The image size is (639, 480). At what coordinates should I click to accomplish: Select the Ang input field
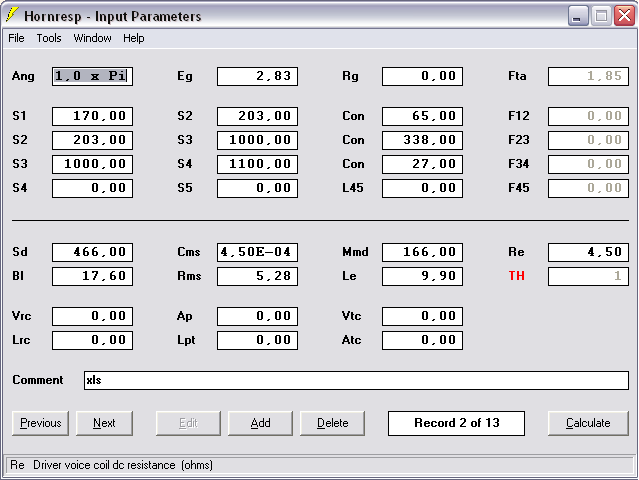(x=93, y=76)
